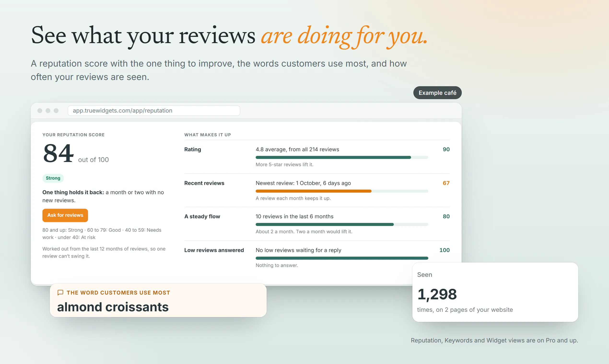Click the A steady flow progress bar
The height and width of the screenshot is (364, 609).
342,224
